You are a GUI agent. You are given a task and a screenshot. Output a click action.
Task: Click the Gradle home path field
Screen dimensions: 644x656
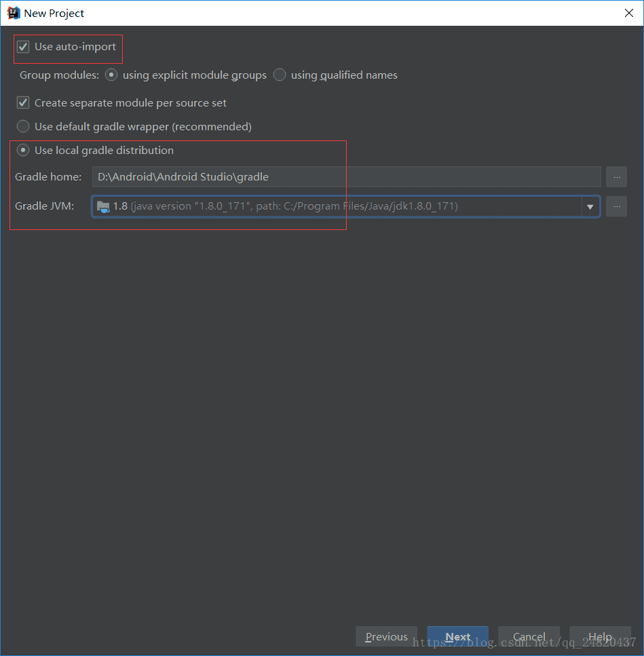[x=347, y=176]
